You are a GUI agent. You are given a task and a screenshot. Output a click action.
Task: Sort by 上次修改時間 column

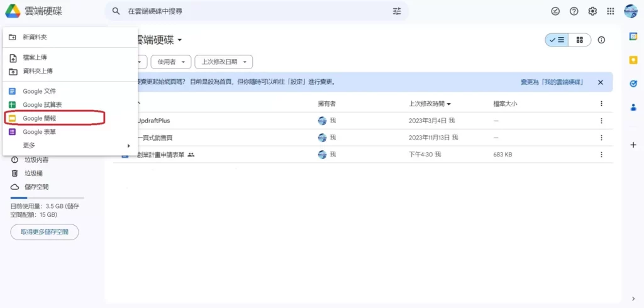click(x=430, y=104)
